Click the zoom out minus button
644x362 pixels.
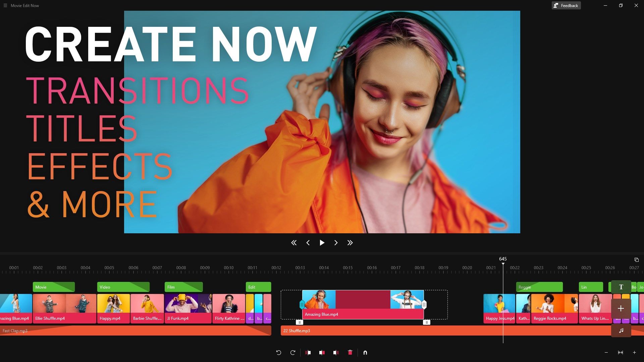[606, 352]
